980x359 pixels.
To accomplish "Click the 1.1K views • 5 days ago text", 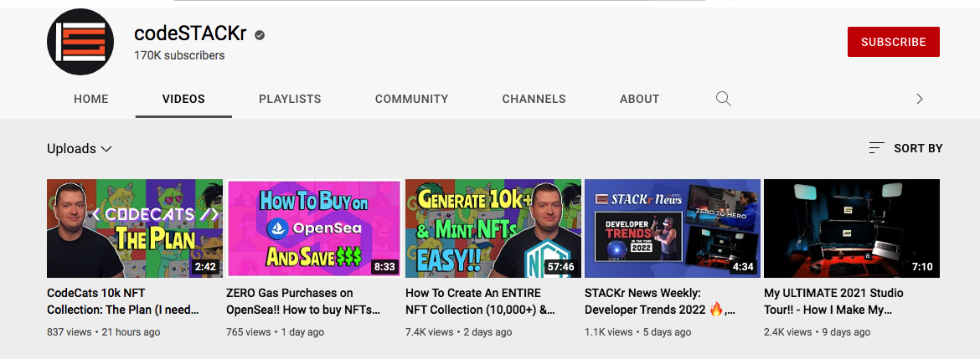I will click(638, 332).
